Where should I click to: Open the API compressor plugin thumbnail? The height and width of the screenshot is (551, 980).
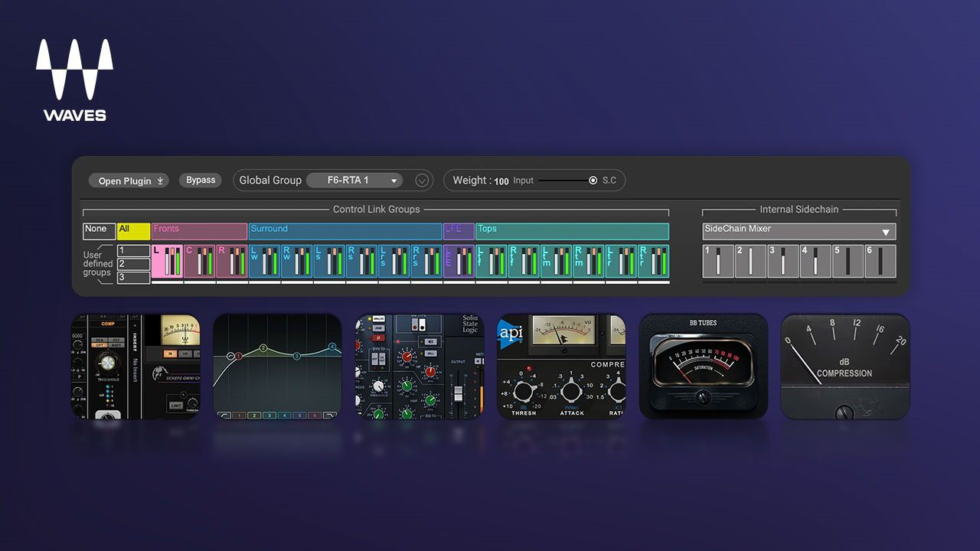(x=560, y=367)
